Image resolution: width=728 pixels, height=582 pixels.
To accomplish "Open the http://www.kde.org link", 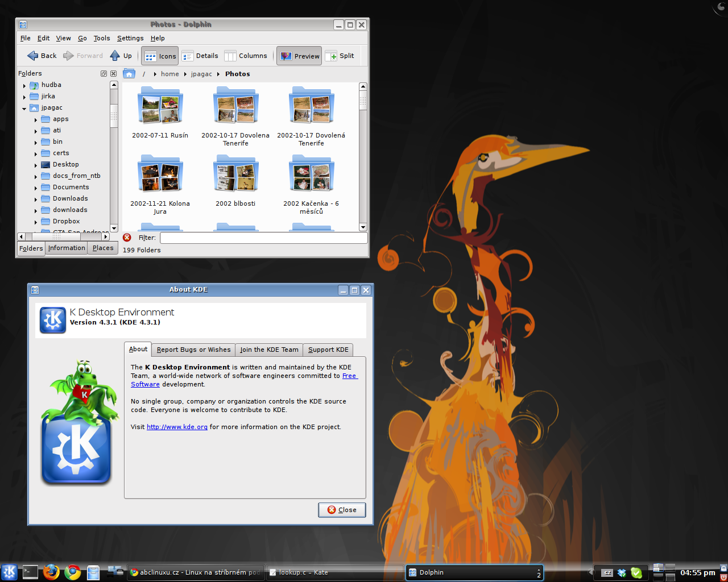I will [177, 427].
